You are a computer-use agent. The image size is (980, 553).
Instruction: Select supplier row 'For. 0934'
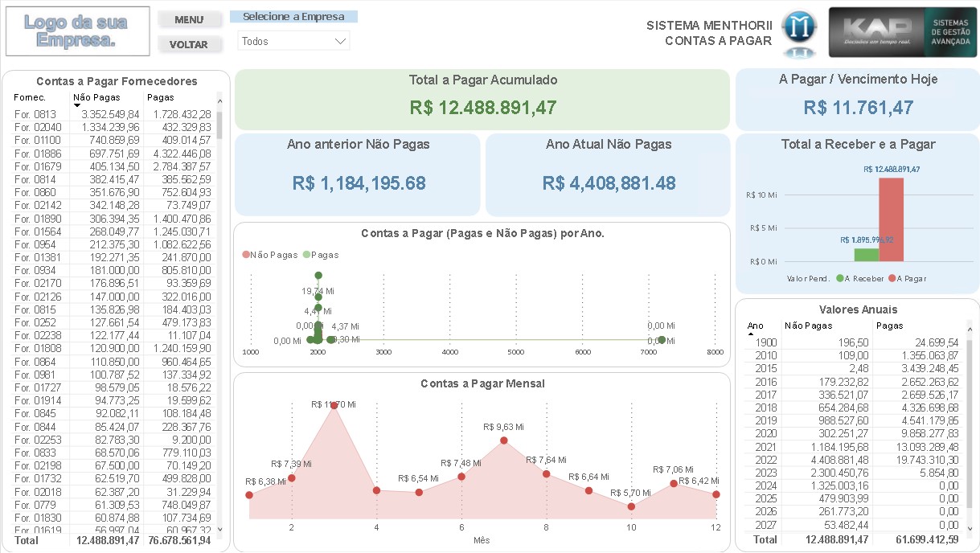[113, 271]
